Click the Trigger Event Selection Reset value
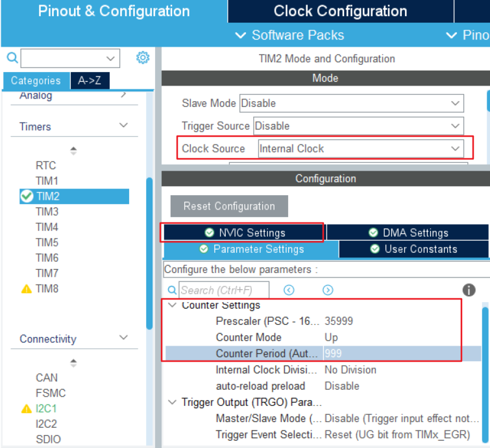Viewport: 490px width, 448px height. pyautogui.click(x=397, y=435)
